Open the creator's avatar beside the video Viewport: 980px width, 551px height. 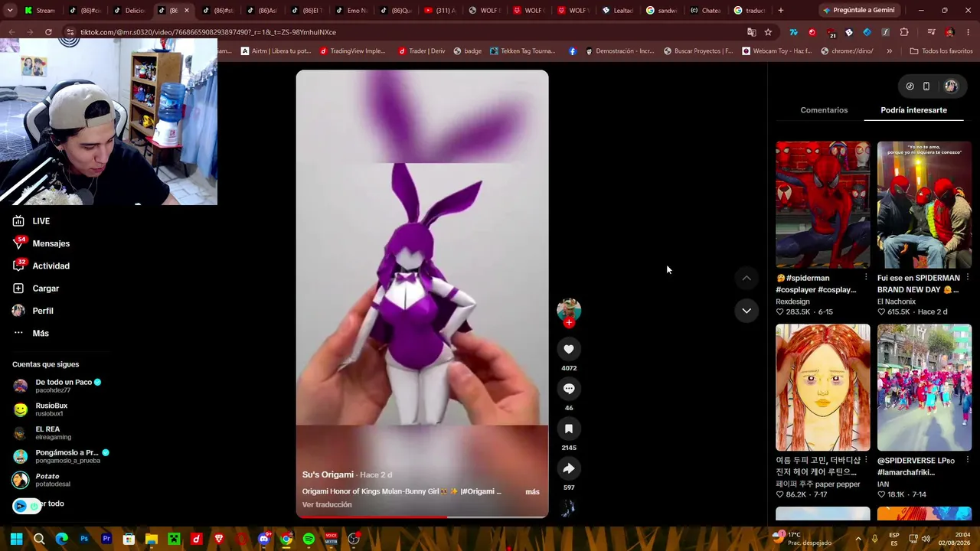(x=569, y=309)
